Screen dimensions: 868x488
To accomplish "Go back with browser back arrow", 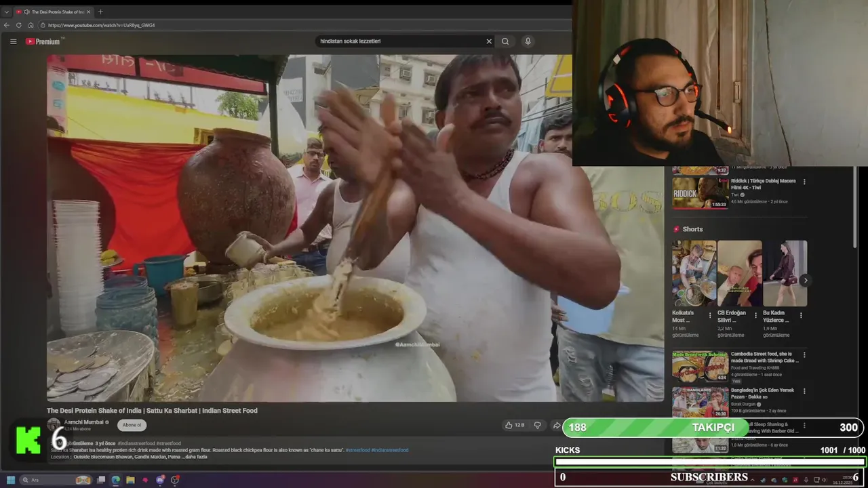I will 7,25.
